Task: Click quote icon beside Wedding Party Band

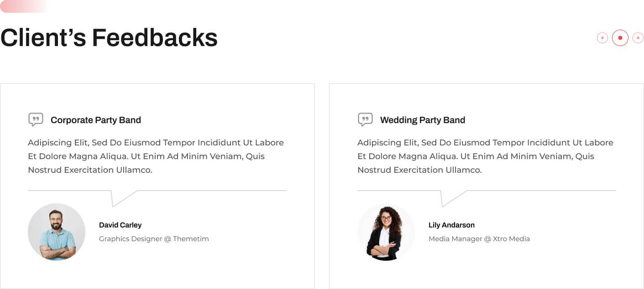Action: click(x=365, y=119)
